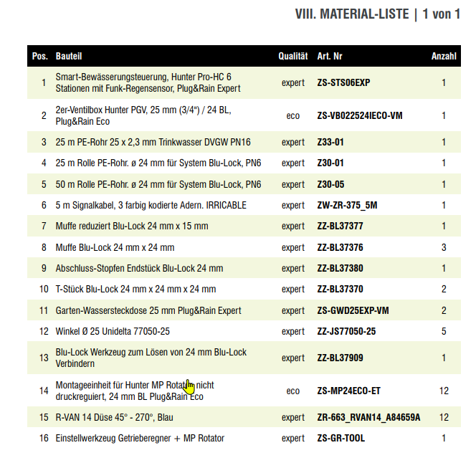Select the Bauteil column header
Screen dimensions: 476x463
click(x=69, y=56)
